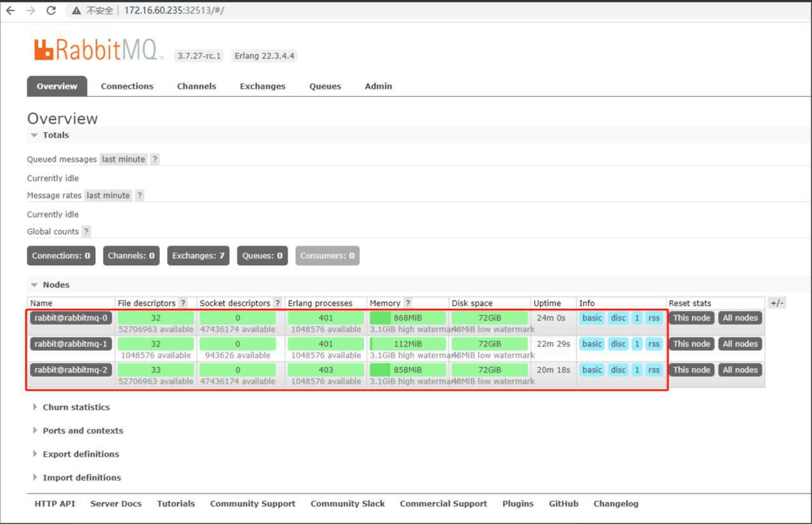Switch to the Overview tab
The height and width of the screenshot is (524, 812).
coord(57,86)
